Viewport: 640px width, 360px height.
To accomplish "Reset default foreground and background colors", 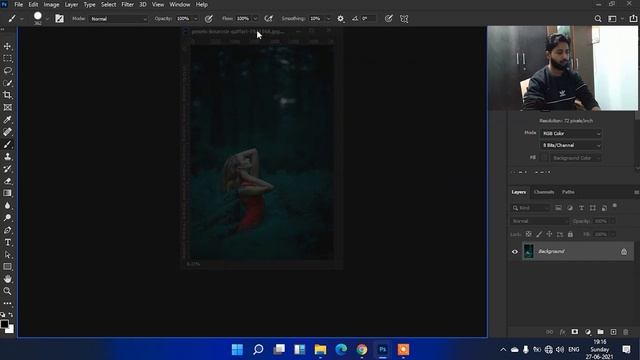I will click(3, 315).
